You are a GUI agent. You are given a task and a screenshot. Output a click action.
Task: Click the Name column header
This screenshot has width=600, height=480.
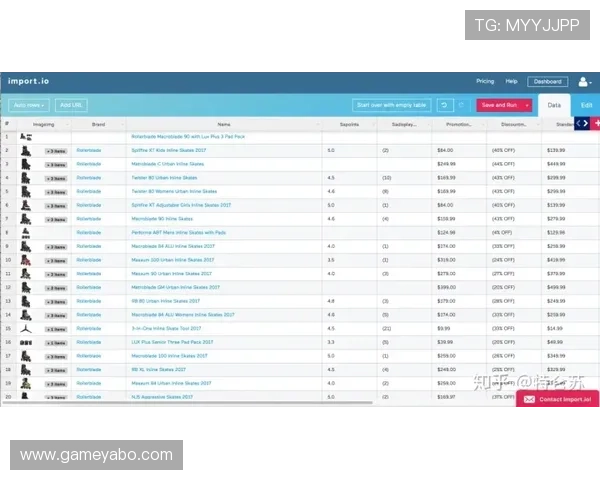[x=223, y=124]
